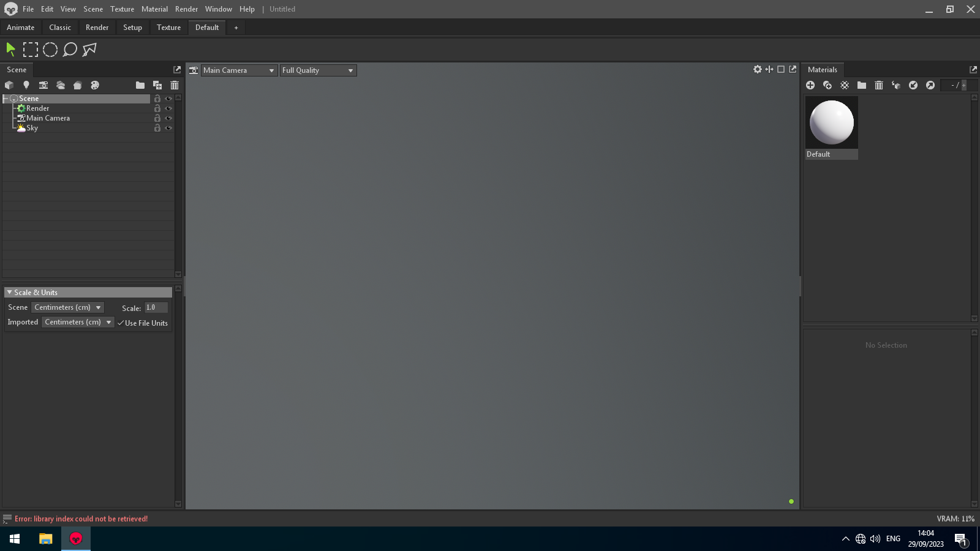Switch to the Animate workspace tab
Image resolution: width=980 pixels, height=551 pixels.
21,28
